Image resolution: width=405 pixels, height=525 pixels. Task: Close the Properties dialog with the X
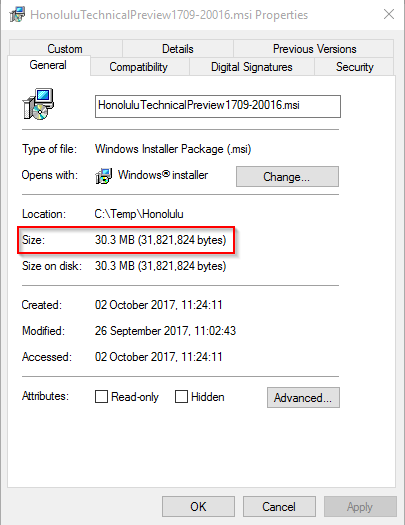point(389,14)
